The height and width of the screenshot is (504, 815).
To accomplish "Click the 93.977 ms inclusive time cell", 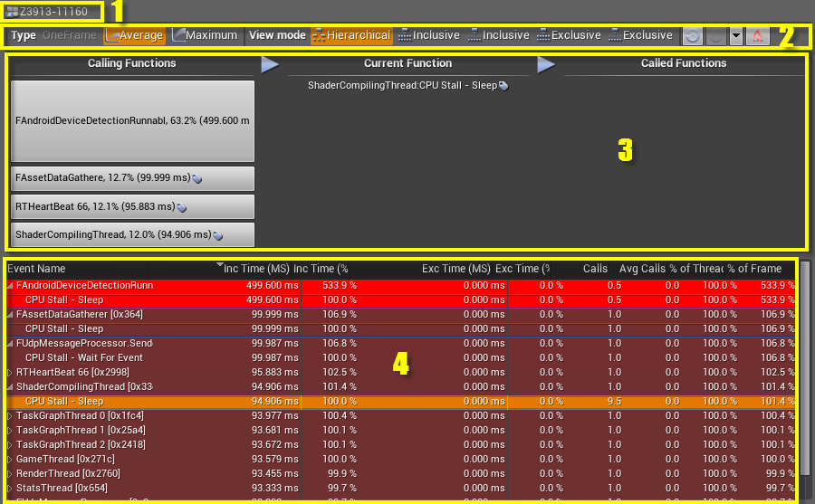I will 275,415.
